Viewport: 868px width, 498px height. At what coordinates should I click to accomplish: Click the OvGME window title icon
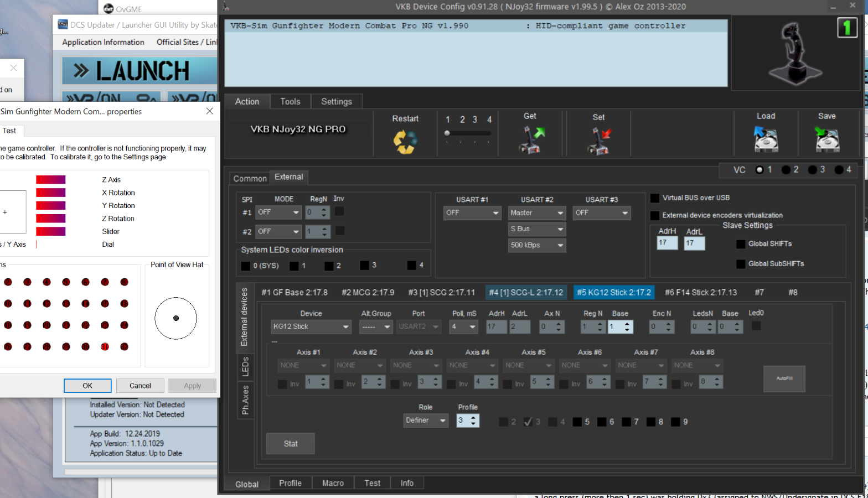(x=108, y=8)
